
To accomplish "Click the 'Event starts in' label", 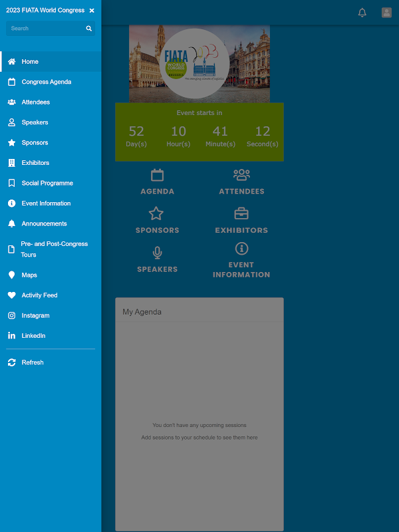I will [199, 113].
